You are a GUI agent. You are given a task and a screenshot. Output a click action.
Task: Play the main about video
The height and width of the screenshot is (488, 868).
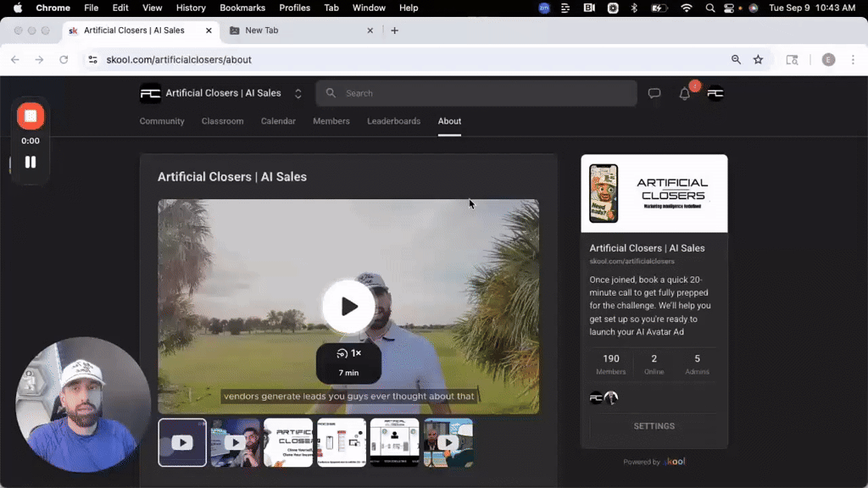coord(348,307)
